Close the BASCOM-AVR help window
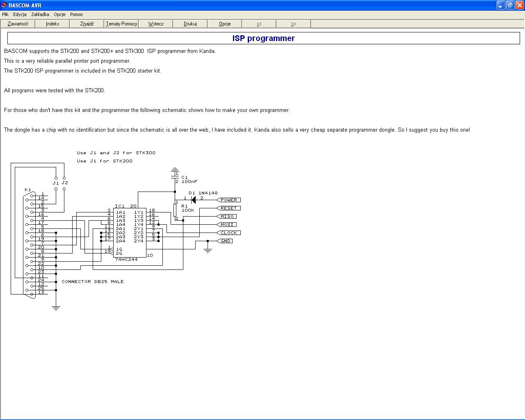The width and height of the screenshot is (525, 420). coord(519,5)
